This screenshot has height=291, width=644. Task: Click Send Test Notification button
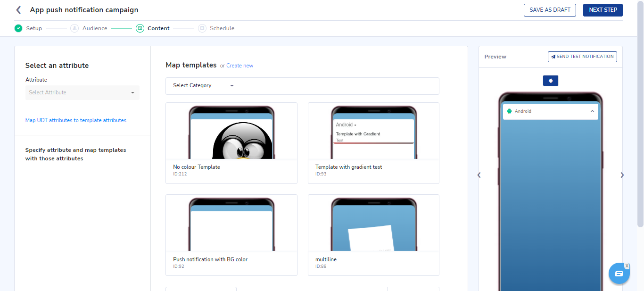click(582, 57)
